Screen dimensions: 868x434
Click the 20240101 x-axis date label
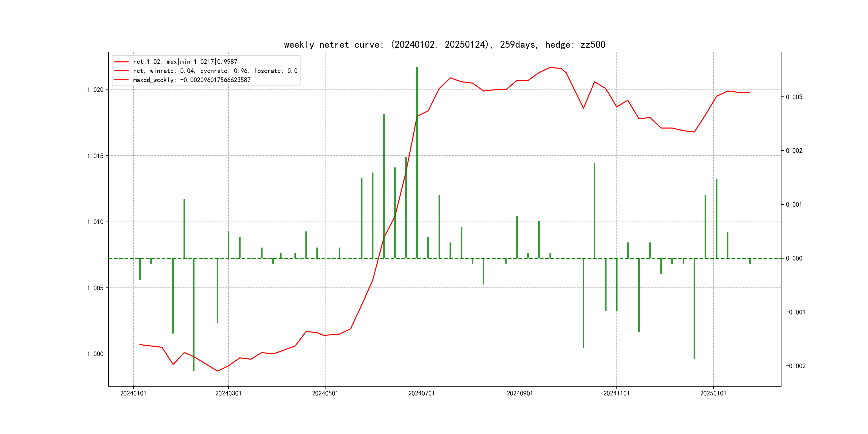point(133,393)
